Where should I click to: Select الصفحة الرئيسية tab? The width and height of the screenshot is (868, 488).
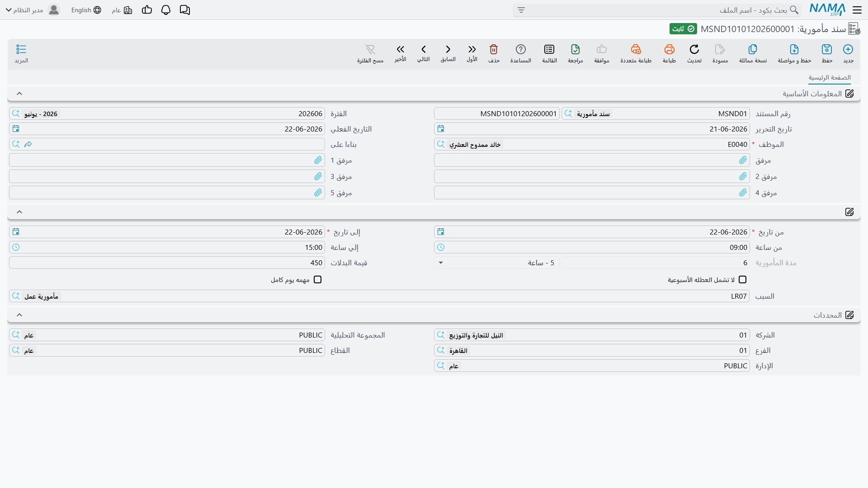(x=830, y=78)
